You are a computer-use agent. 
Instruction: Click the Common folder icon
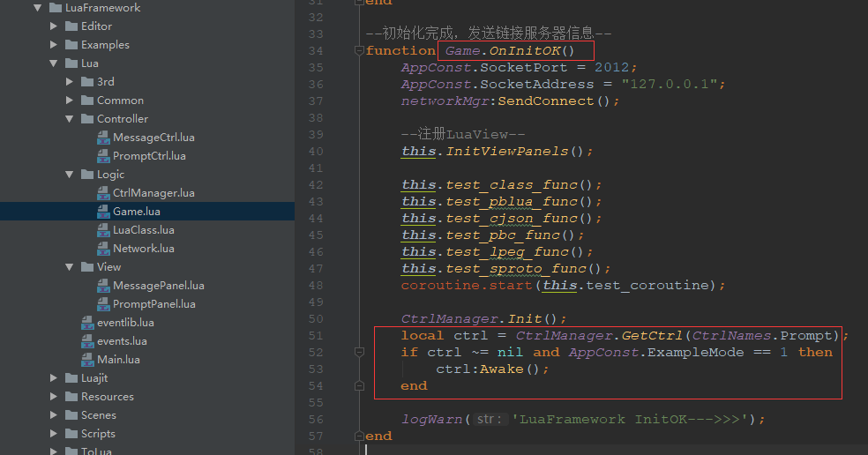tap(87, 101)
